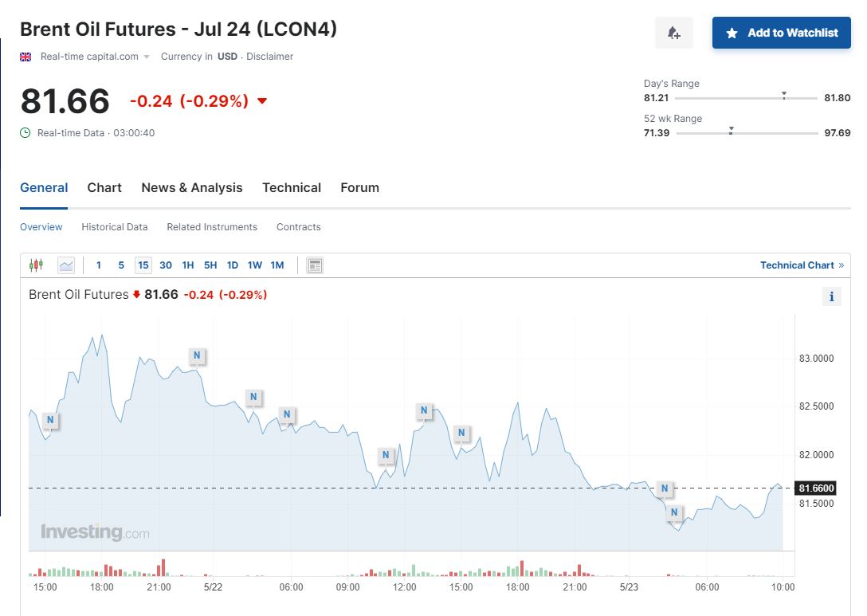Select the 1W chart interval
This screenshot has height=616, width=867.
254,265
